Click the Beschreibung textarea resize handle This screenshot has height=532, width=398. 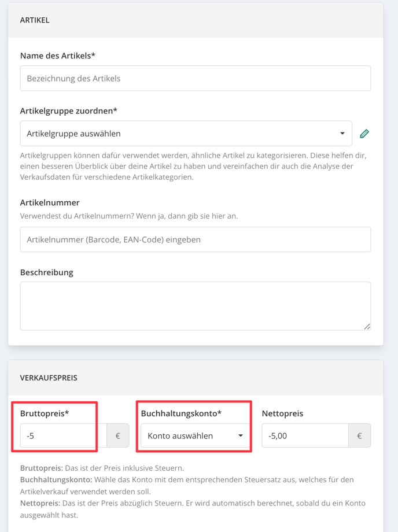pos(367,326)
